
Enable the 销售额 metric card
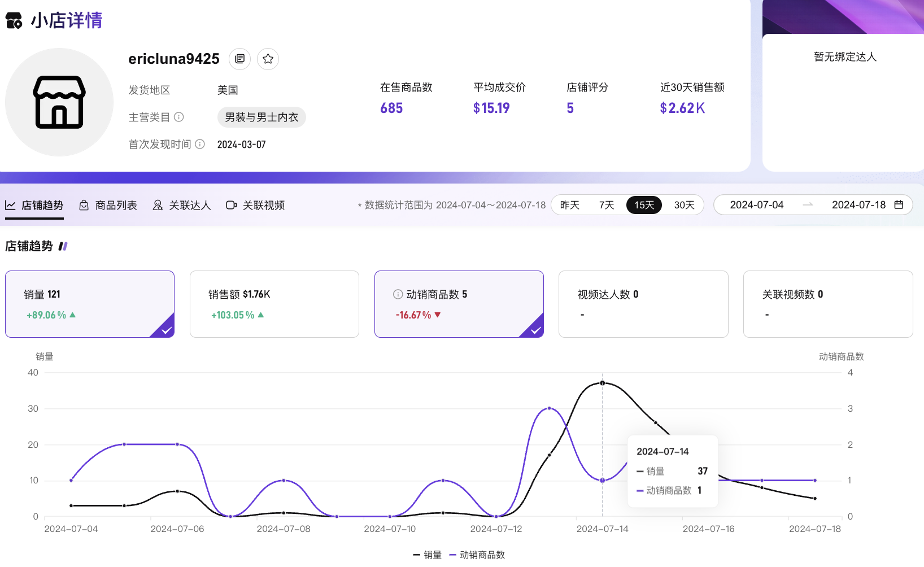click(x=274, y=304)
